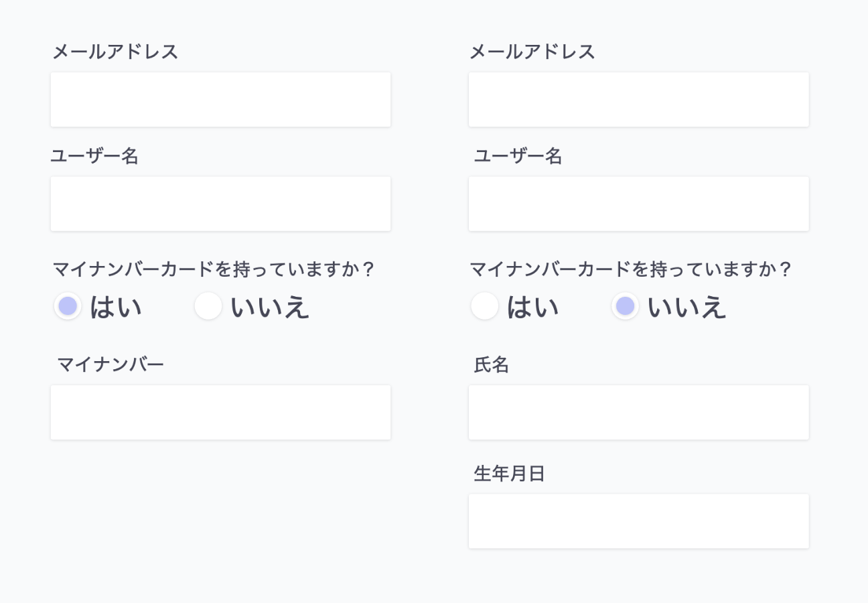Click the left form's メールアドレス label text
The image size is (868, 603).
click(x=115, y=52)
